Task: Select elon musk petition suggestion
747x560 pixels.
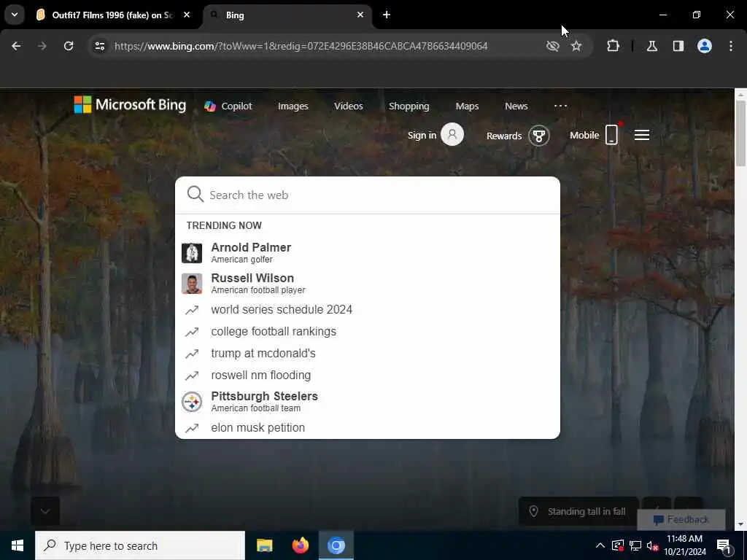Action: [368, 427]
